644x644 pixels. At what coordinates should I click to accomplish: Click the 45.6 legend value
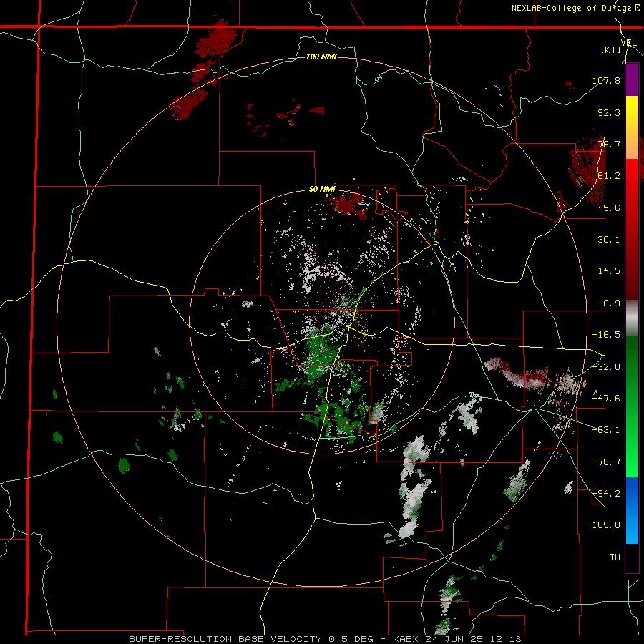609,208
